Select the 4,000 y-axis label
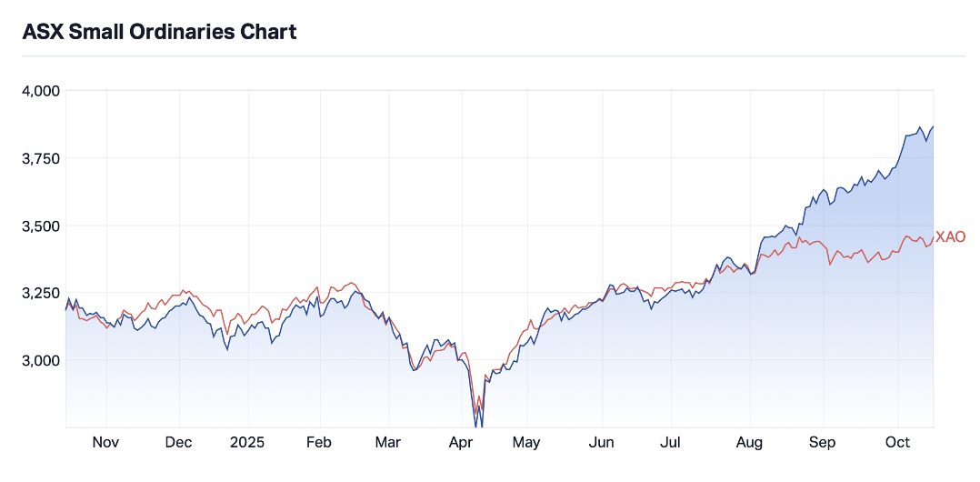The width and height of the screenshot is (980, 482). (x=40, y=91)
